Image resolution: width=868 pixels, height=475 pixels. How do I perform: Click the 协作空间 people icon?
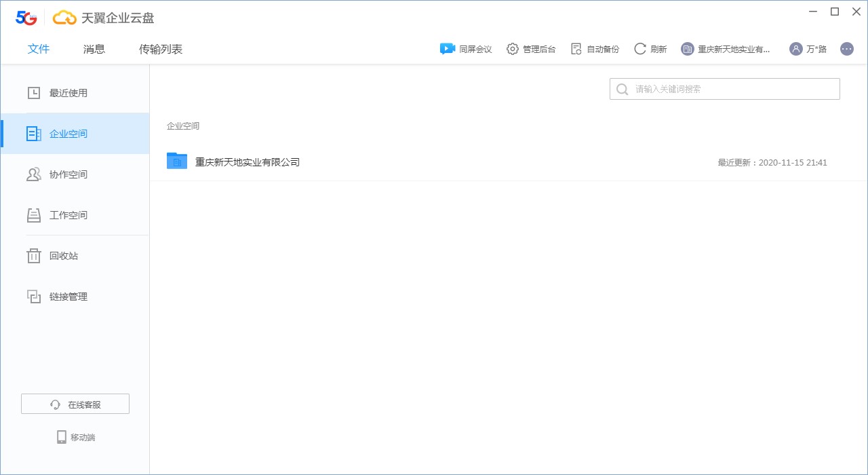click(34, 174)
